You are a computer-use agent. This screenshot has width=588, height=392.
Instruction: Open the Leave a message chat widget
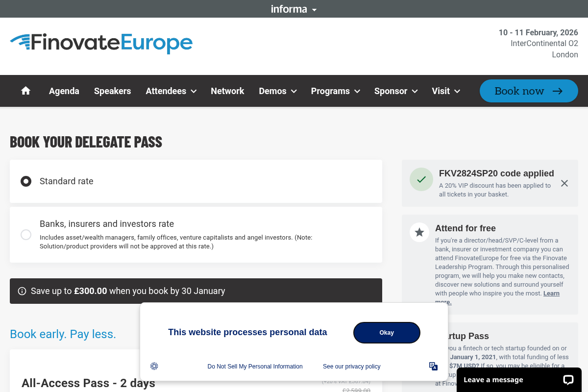pos(519,380)
